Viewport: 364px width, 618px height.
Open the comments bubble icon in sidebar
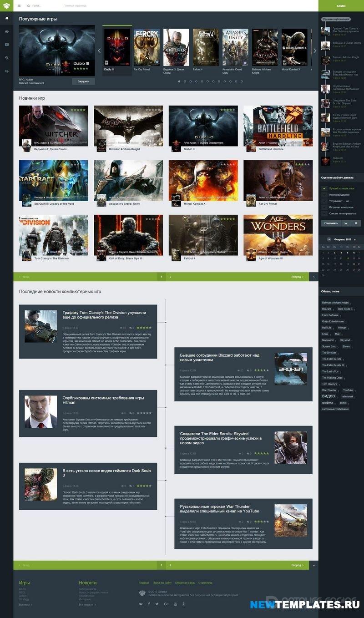click(x=6, y=71)
